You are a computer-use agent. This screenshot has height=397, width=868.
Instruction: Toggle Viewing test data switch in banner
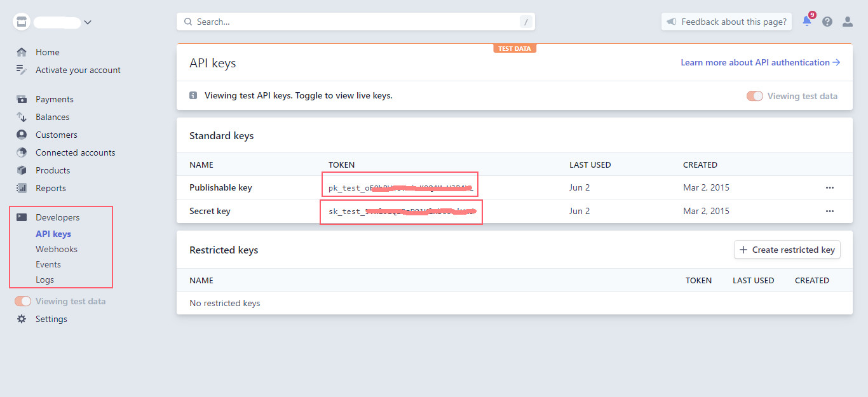tap(755, 96)
